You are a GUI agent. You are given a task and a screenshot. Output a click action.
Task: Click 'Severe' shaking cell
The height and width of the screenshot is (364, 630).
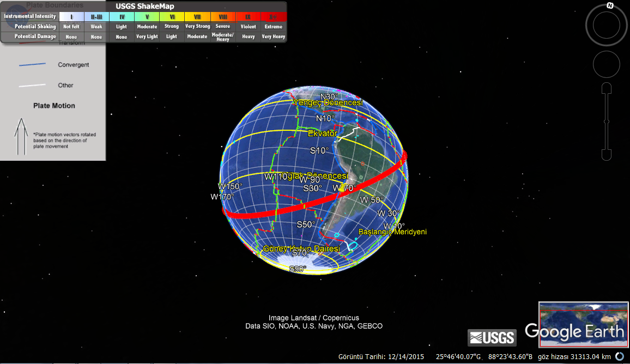(222, 27)
